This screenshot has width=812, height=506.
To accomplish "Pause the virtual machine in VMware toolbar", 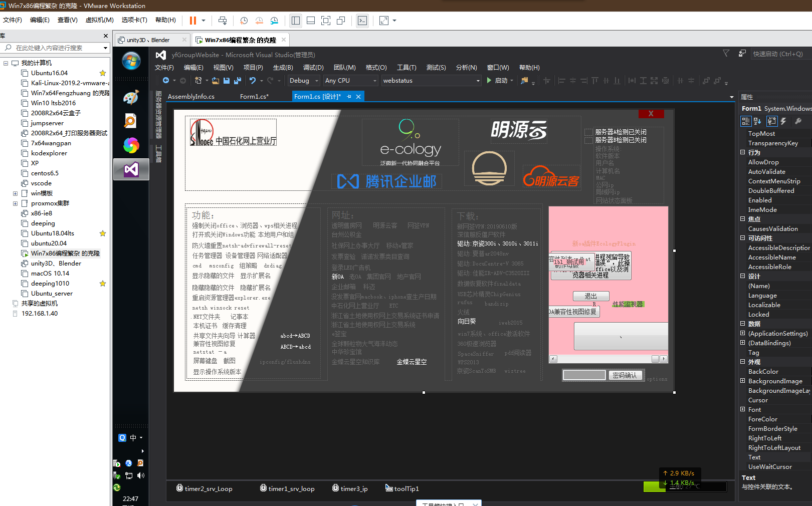I will coord(193,21).
